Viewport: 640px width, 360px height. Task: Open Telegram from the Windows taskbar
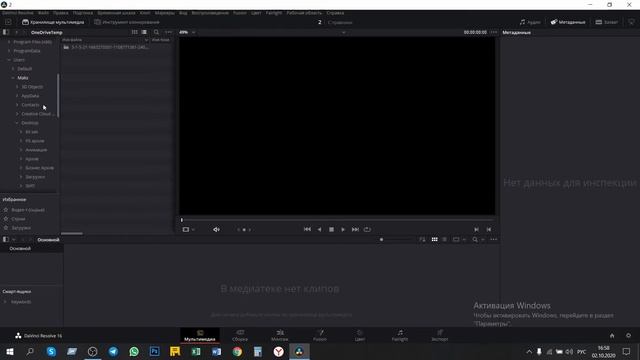pos(113,351)
